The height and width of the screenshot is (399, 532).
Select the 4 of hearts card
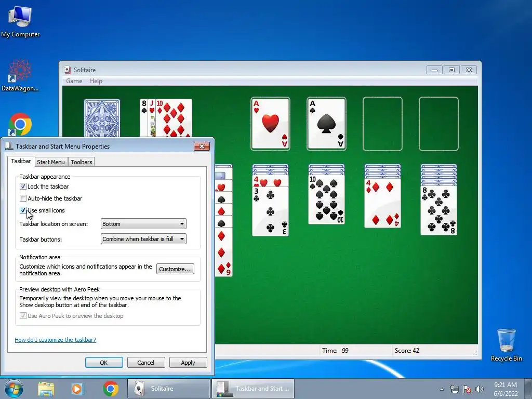tap(270, 181)
